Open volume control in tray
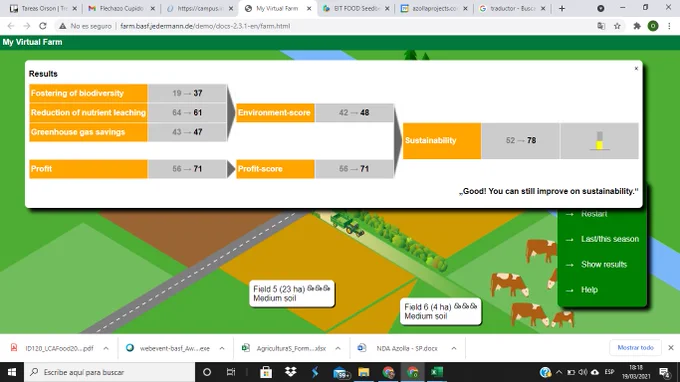This screenshot has width=680, height=382. (583, 372)
